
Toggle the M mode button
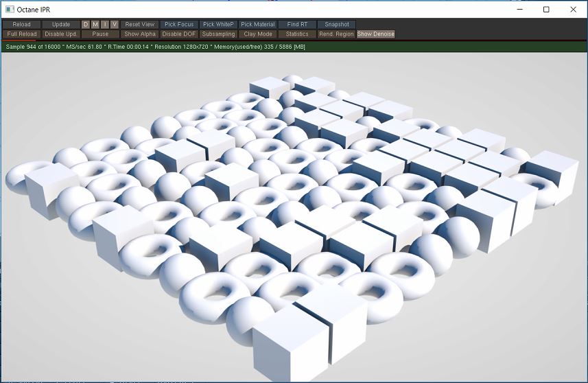(x=95, y=25)
